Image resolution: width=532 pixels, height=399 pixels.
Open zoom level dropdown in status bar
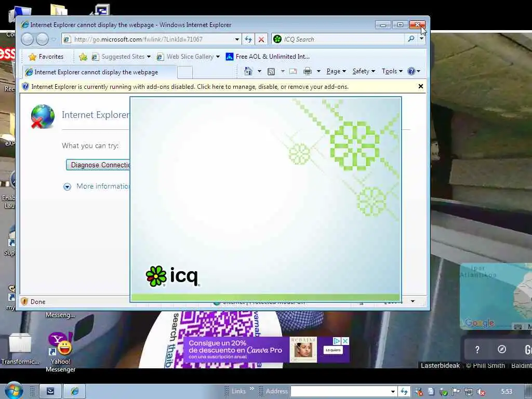pyautogui.click(x=413, y=301)
